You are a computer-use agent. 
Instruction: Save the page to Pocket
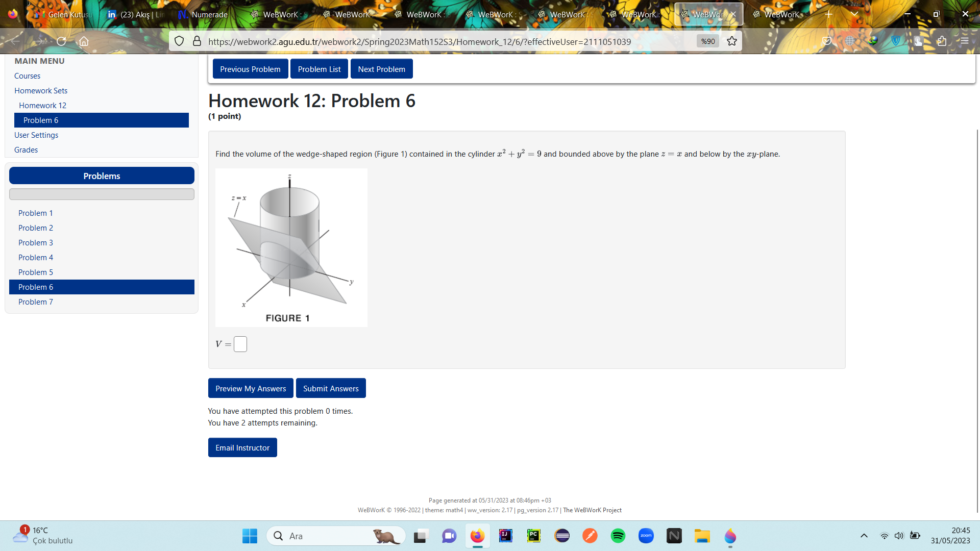click(827, 41)
